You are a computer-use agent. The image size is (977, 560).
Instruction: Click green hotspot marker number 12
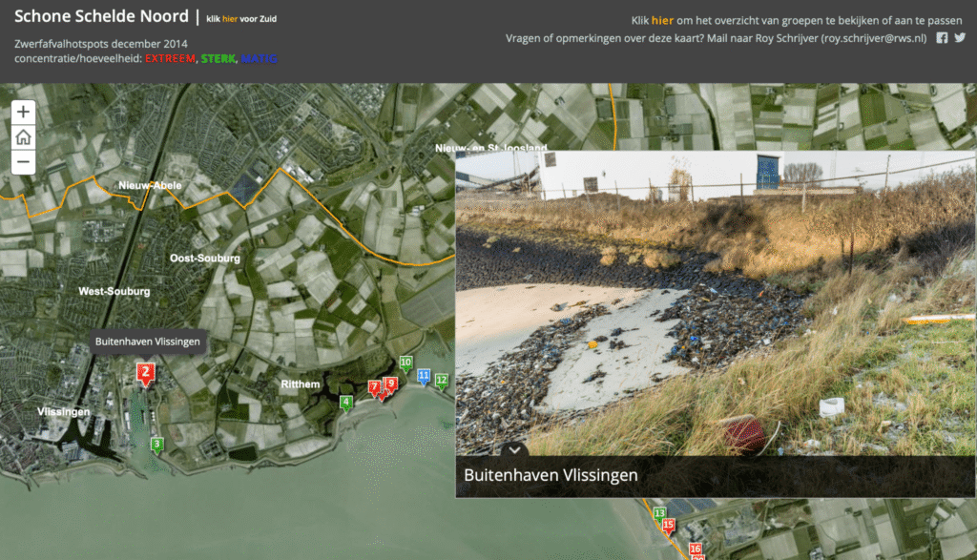tap(441, 380)
